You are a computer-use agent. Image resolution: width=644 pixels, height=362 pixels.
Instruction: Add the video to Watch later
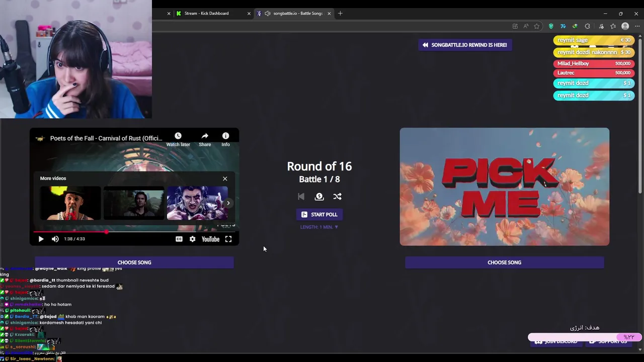tap(178, 139)
